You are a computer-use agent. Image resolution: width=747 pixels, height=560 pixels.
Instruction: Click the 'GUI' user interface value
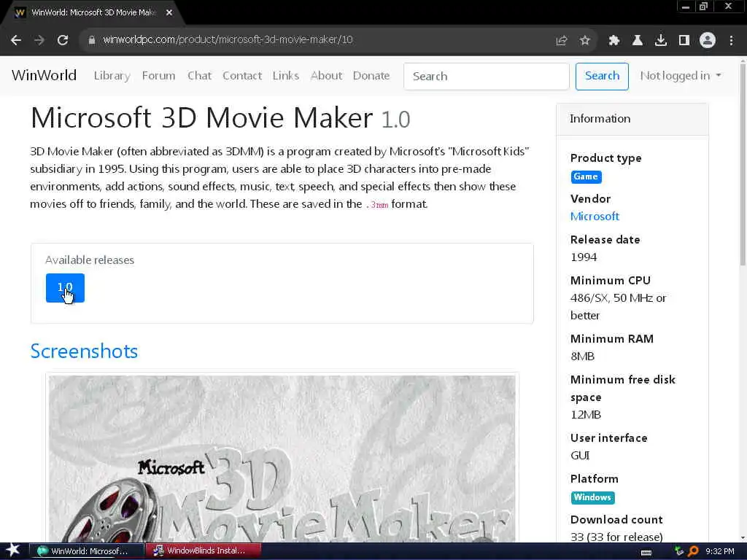pyautogui.click(x=580, y=456)
